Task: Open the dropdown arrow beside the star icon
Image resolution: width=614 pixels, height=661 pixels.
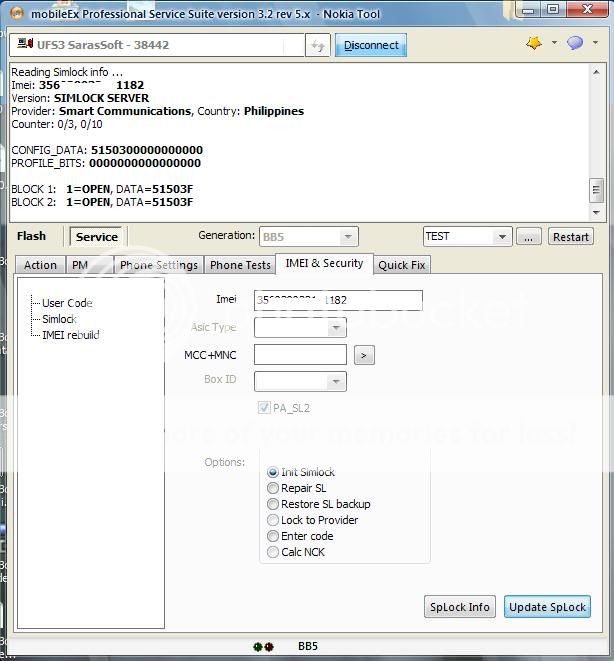Action: pyautogui.click(x=554, y=42)
